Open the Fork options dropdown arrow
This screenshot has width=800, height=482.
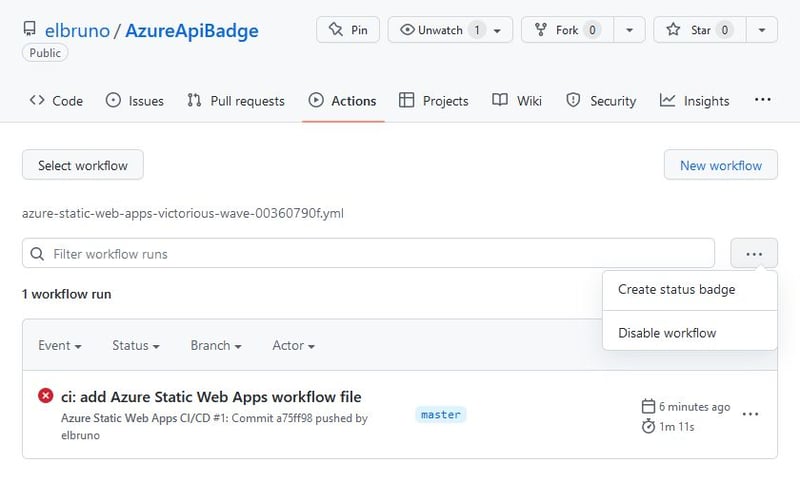pos(630,30)
